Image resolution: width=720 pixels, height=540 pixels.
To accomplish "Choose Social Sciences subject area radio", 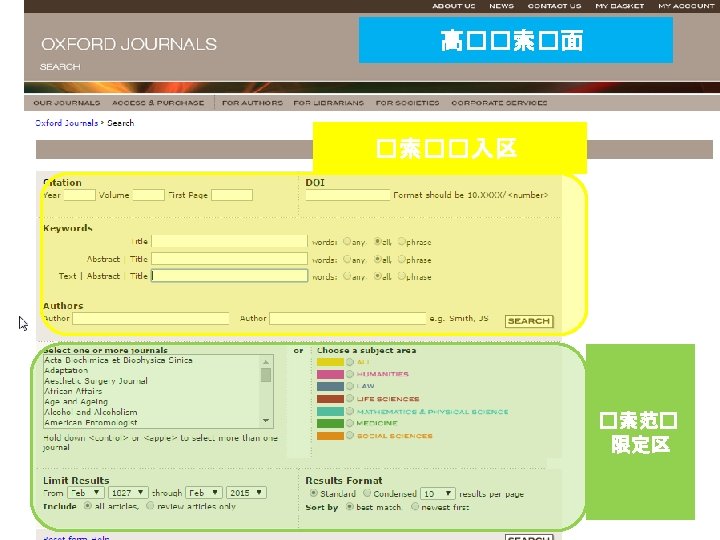I will click(350, 435).
